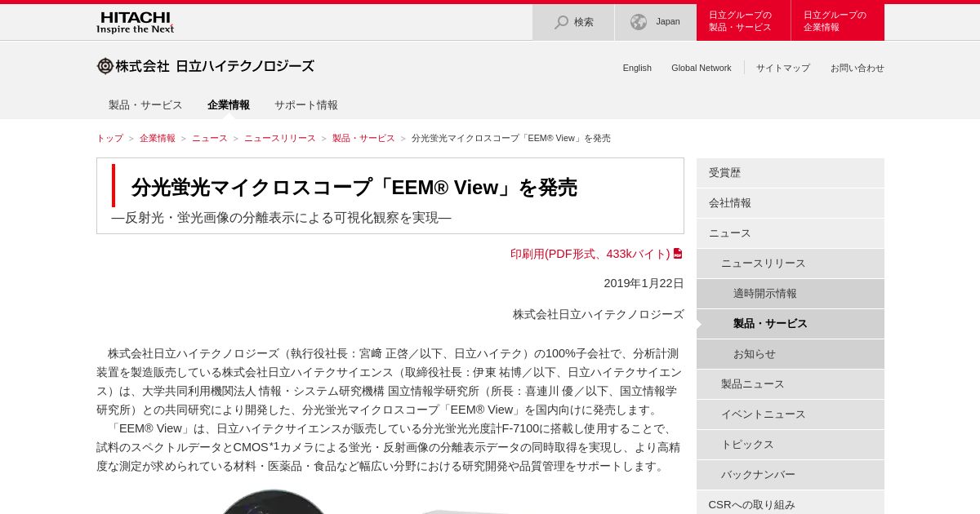Viewport: 980px width, 514px height.
Task: Open the お問い合わせ contact link
Action: 857,68
